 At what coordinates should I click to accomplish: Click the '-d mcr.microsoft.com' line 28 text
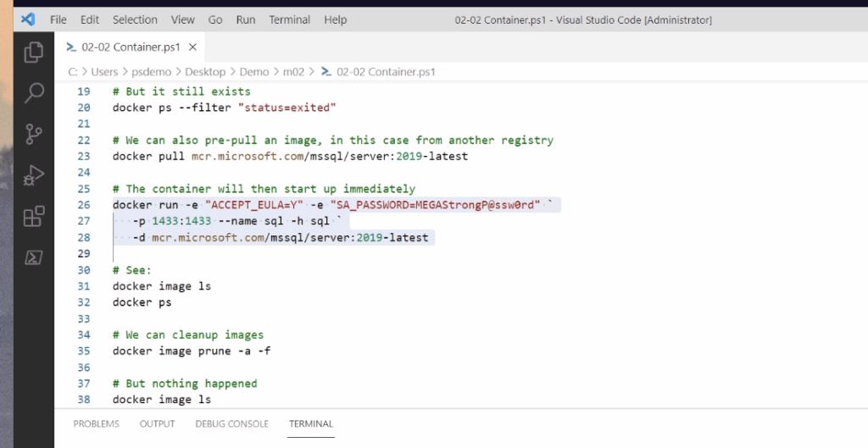(281, 237)
